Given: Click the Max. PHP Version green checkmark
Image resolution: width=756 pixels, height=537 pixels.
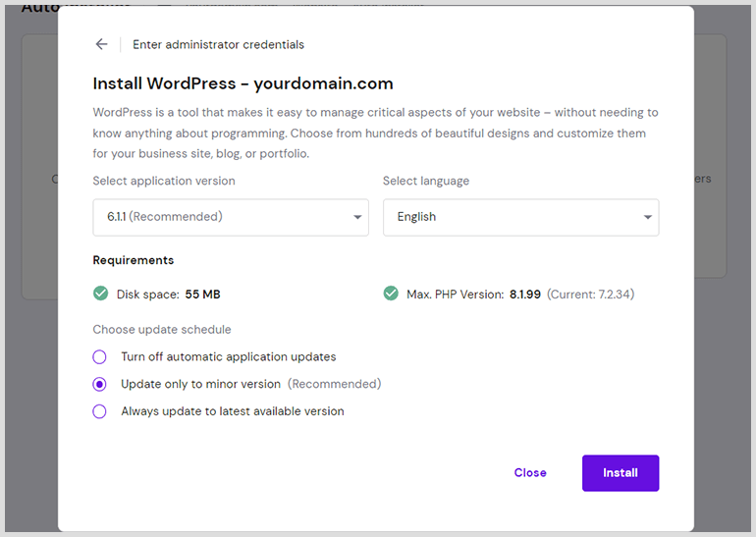Looking at the screenshot, I should point(391,294).
